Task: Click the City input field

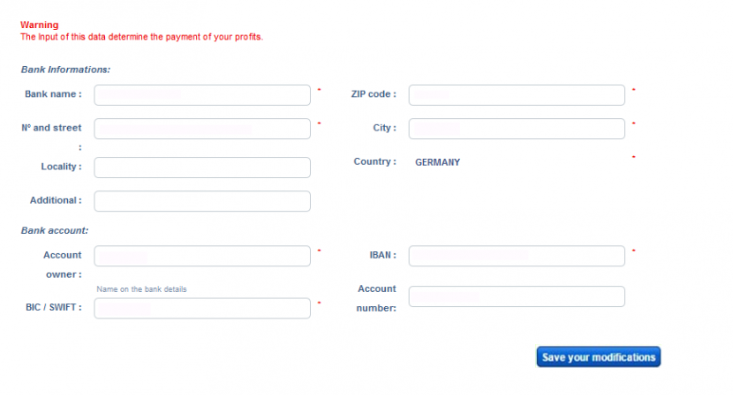Action: tap(517, 129)
